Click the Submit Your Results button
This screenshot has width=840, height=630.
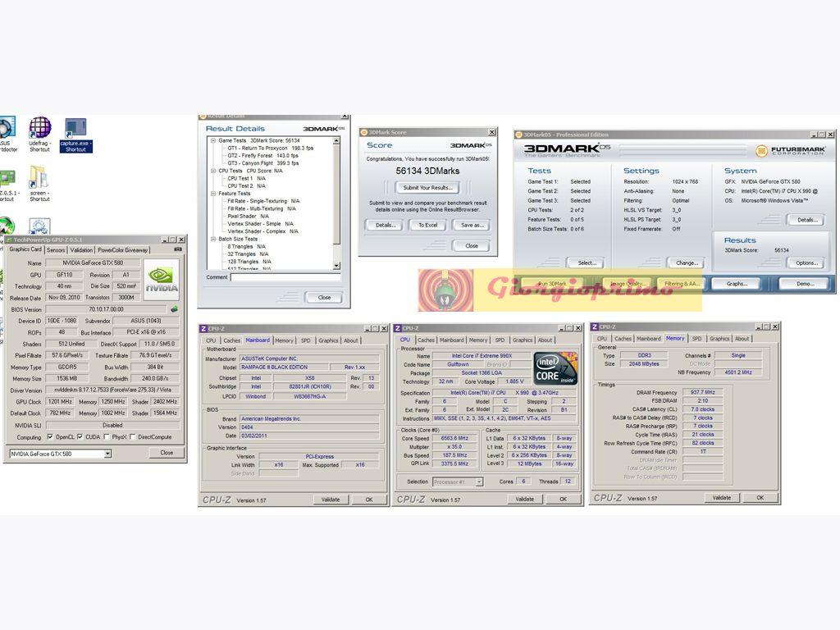[427, 188]
